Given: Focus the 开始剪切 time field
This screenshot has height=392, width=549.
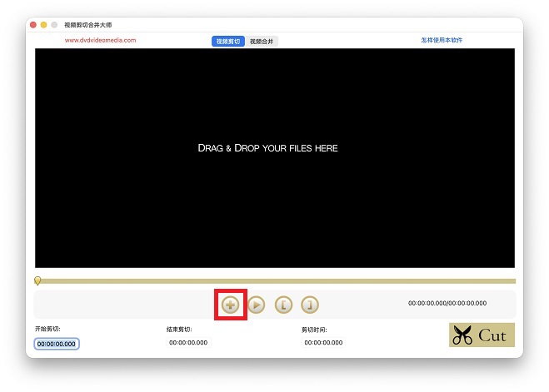Looking at the screenshot, I should [57, 344].
